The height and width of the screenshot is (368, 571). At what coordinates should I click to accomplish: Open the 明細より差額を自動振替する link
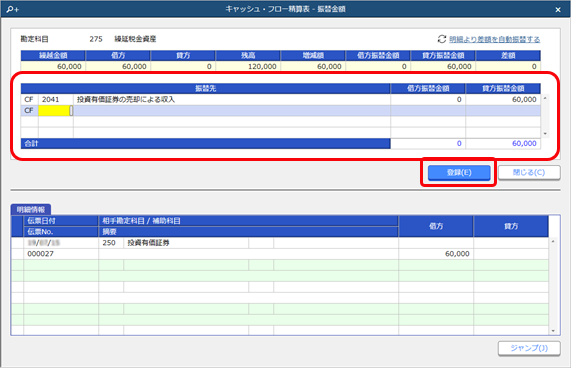tap(495, 39)
